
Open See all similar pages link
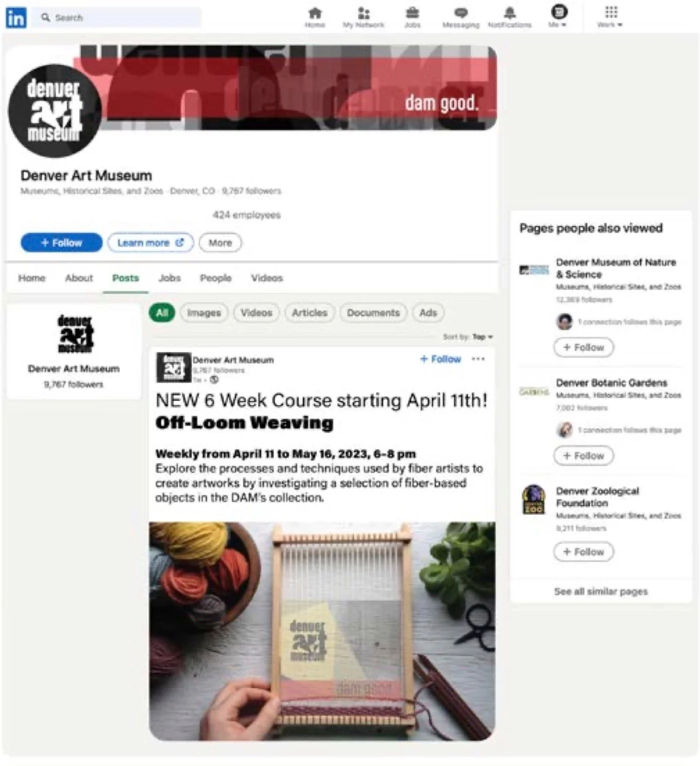click(601, 592)
